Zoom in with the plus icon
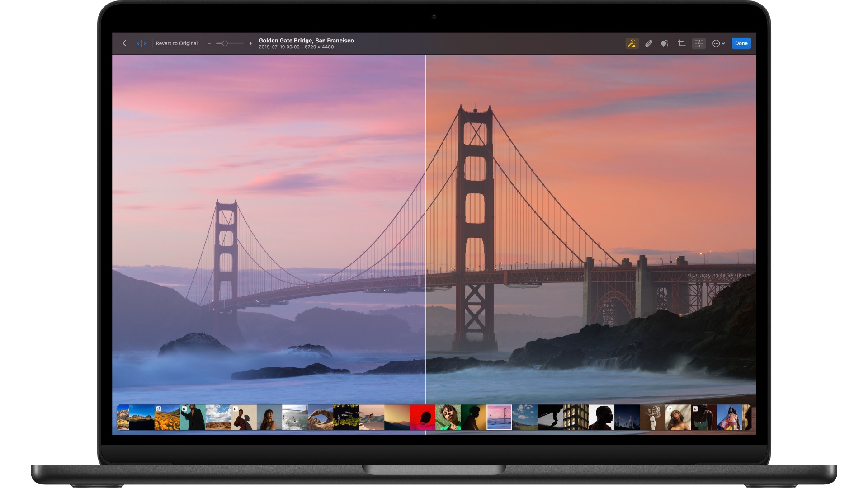 tap(250, 43)
